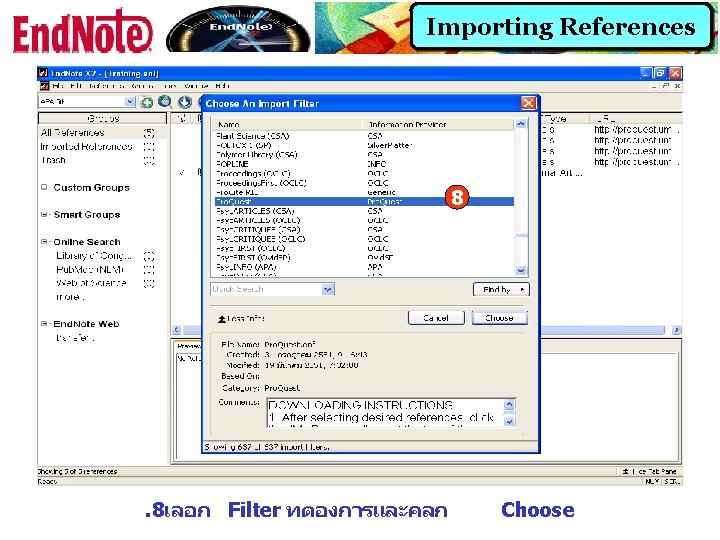Open the Find by menu button
This screenshot has height=540, width=720.
tap(501, 289)
